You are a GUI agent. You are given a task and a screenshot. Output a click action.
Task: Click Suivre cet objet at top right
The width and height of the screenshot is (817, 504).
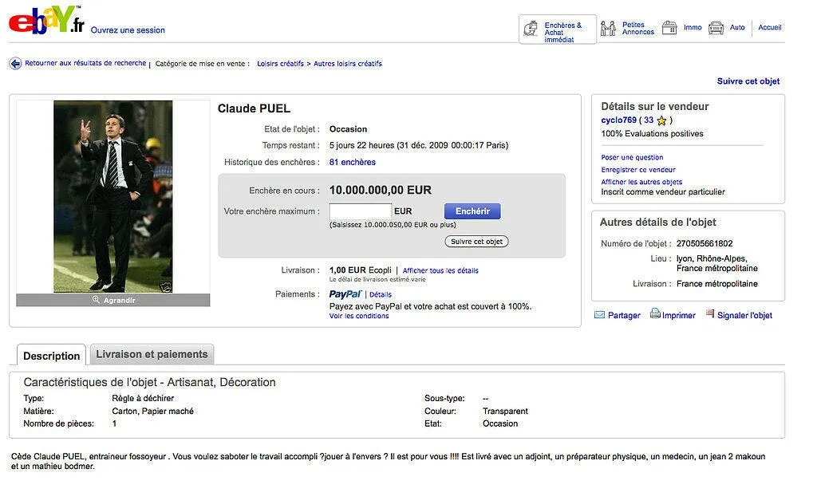[x=748, y=81]
